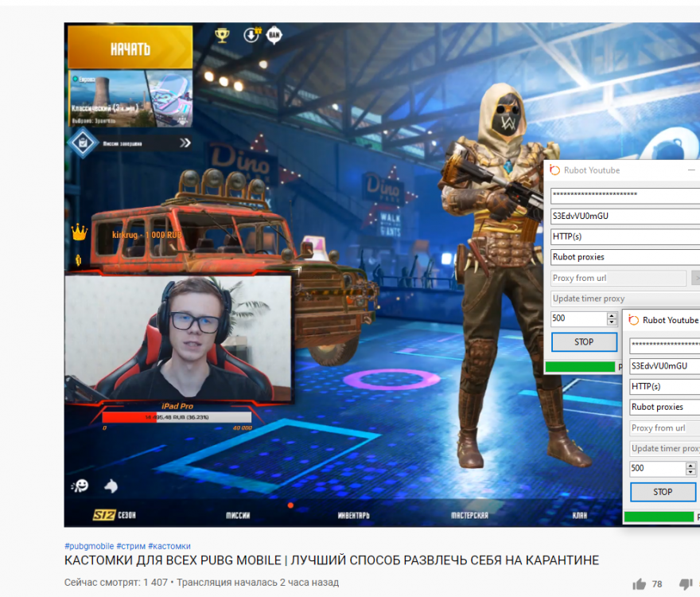Click the trophy icon in game header

pos(222,35)
